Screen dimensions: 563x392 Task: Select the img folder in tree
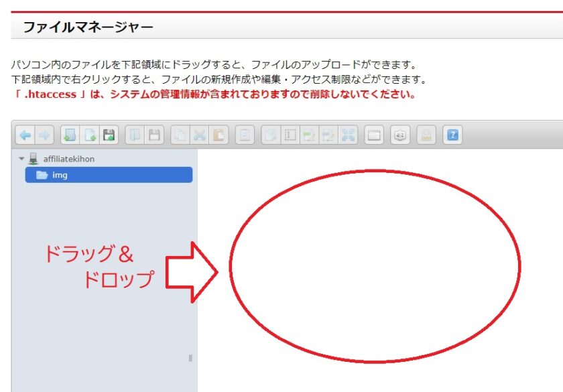(109, 175)
